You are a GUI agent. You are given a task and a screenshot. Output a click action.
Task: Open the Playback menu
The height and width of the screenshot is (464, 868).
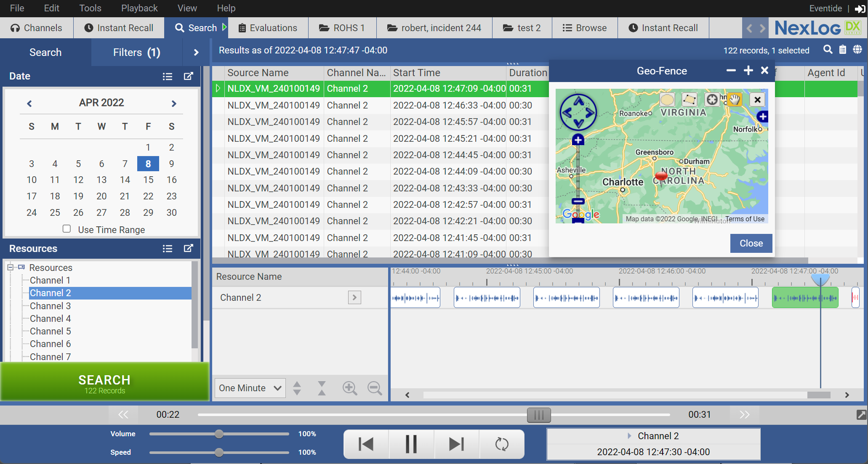point(139,8)
